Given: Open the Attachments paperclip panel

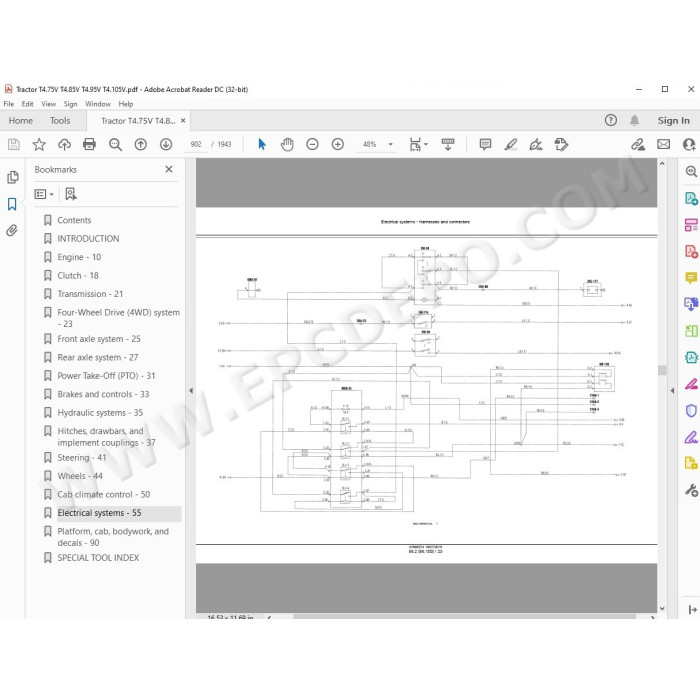Looking at the screenshot, I should pos(12,230).
